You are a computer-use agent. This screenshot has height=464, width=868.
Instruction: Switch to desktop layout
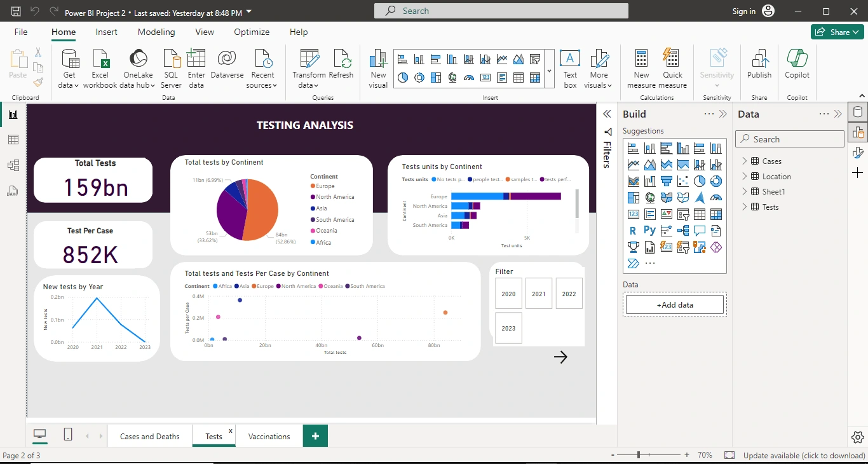(40, 435)
